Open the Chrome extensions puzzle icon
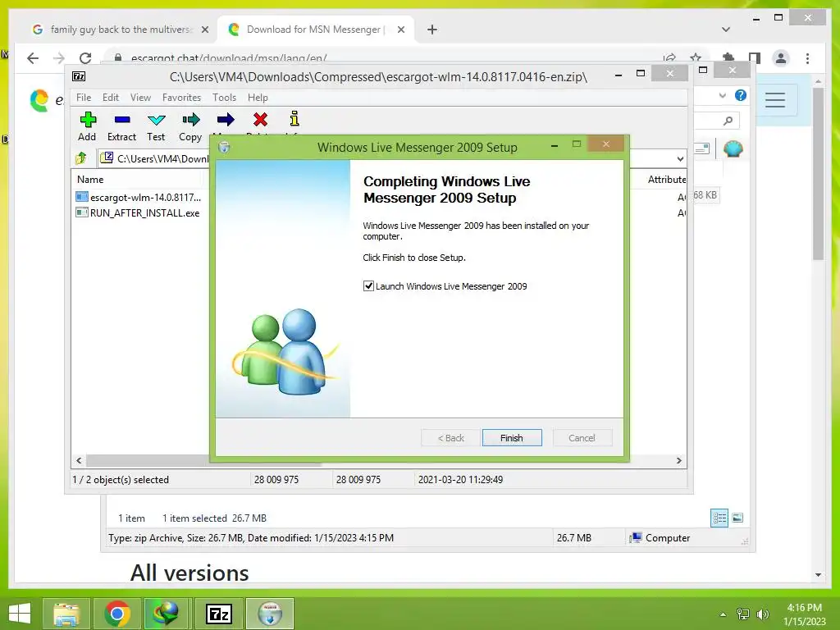 pos(728,58)
